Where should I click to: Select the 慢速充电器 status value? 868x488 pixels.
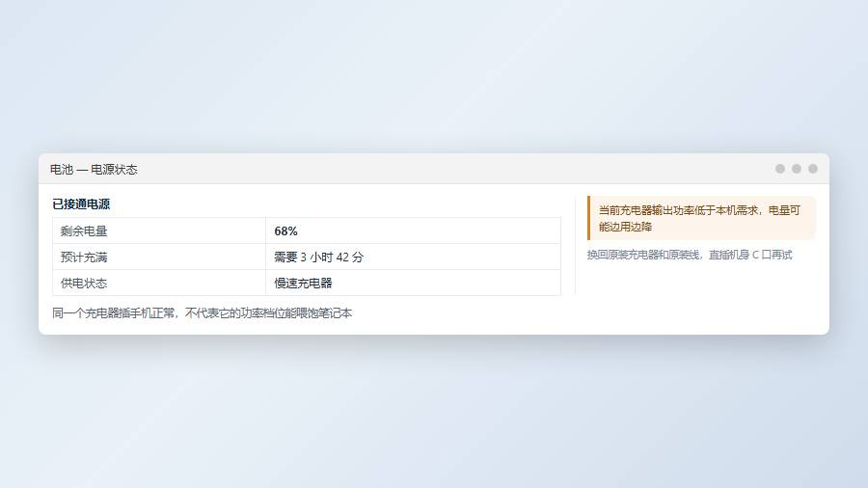(x=303, y=283)
